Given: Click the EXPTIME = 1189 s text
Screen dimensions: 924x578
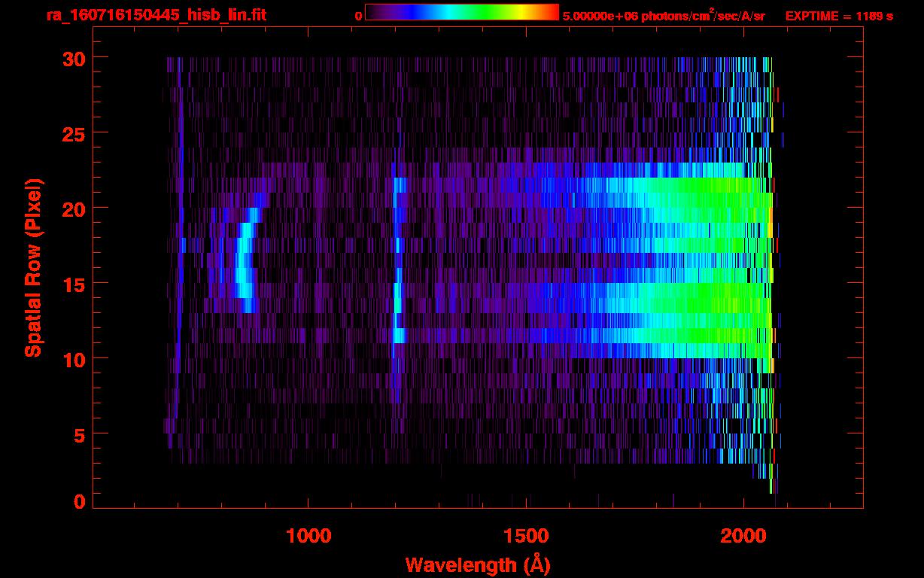Looking at the screenshot, I should 839,16.
